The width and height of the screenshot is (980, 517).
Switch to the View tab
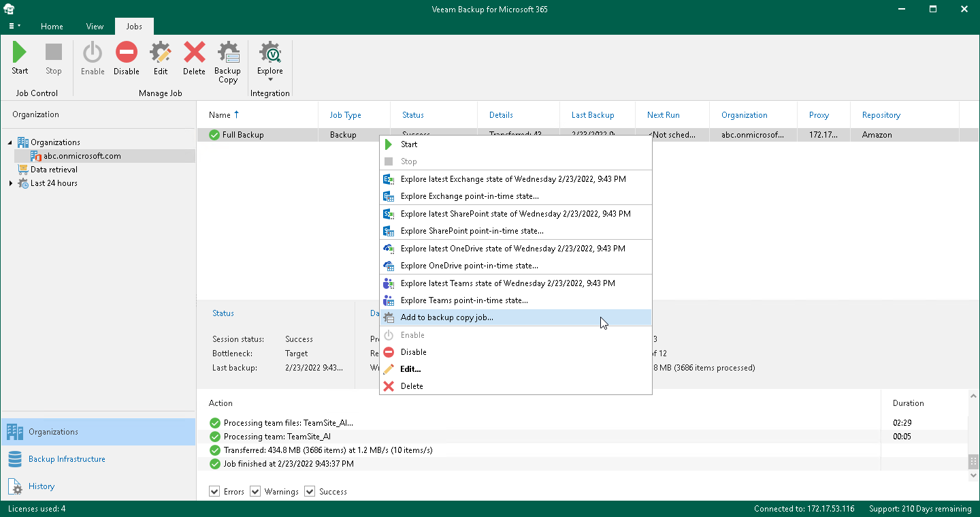[x=95, y=27]
